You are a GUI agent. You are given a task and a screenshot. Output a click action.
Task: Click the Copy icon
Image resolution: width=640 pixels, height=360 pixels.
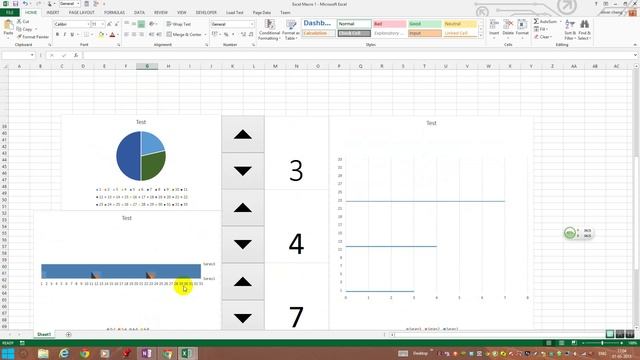(x=19, y=29)
